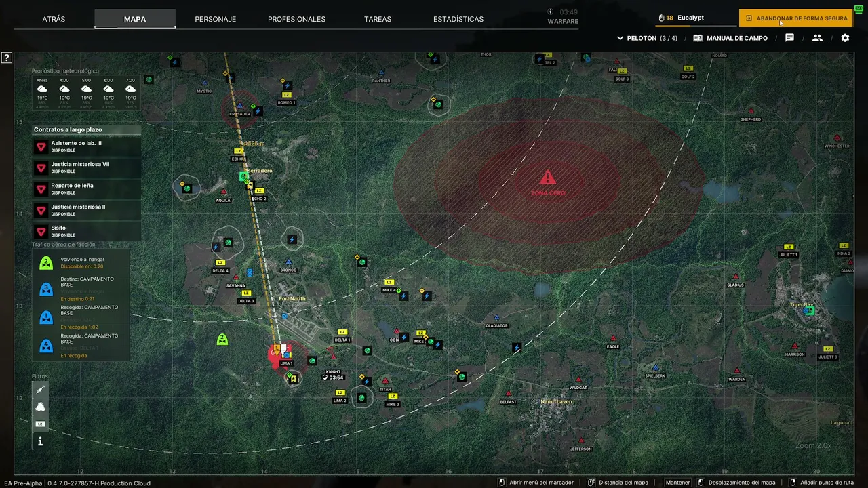Select the JEFFERSON red triangle marker
The width and height of the screenshot is (868, 488).
pos(580,441)
